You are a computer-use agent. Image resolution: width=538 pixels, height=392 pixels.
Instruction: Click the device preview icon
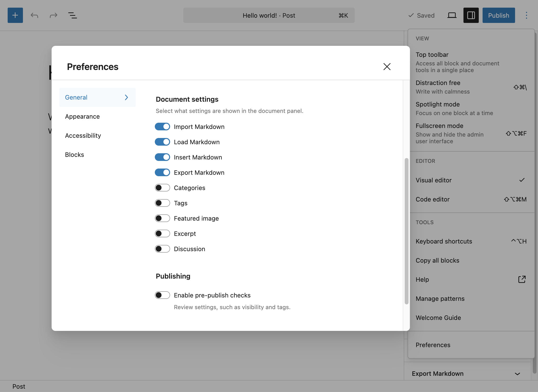(452, 15)
